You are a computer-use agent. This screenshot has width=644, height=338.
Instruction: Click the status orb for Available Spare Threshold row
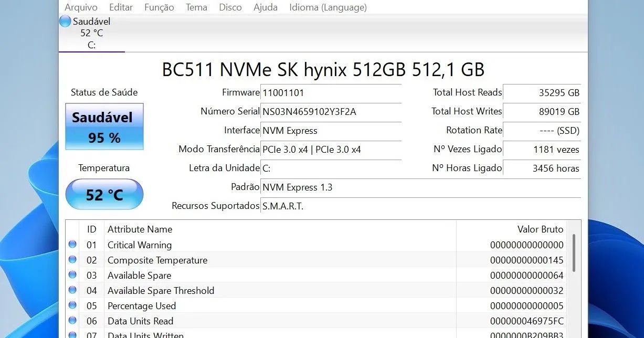(x=72, y=290)
